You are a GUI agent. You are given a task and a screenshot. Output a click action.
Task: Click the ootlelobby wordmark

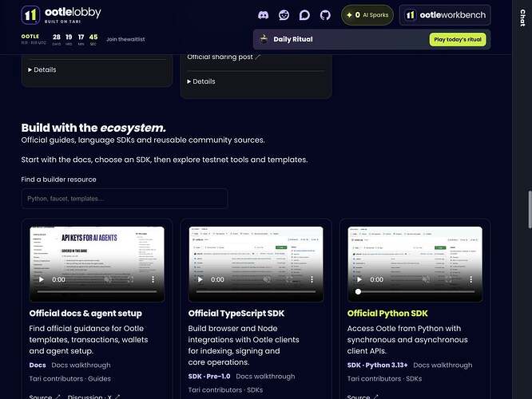tap(73, 13)
